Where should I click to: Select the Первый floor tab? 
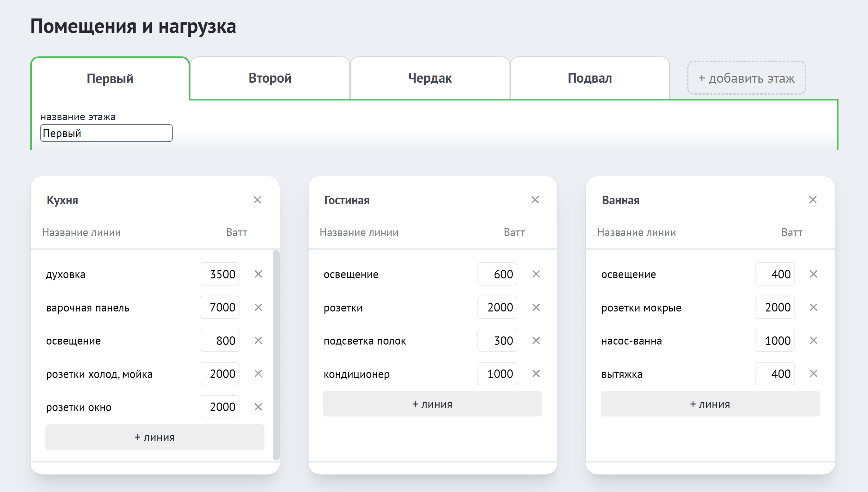pos(110,78)
